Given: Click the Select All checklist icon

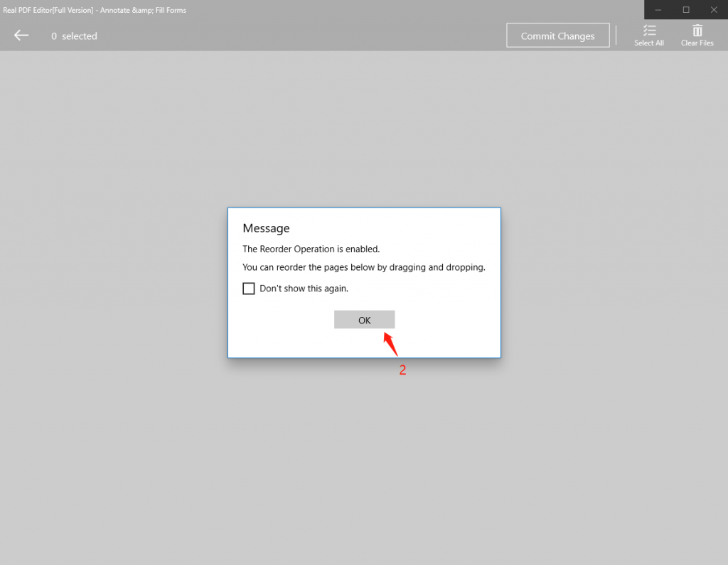Looking at the screenshot, I should (649, 31).
